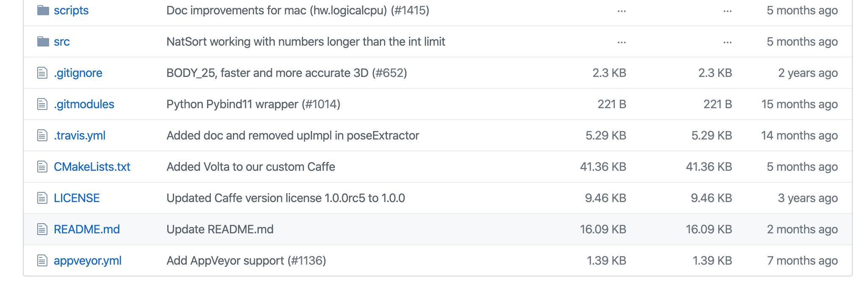The height and width of the screenshot is (290, 868).
Task: View the LICENSE file
Action: [77, 198]
